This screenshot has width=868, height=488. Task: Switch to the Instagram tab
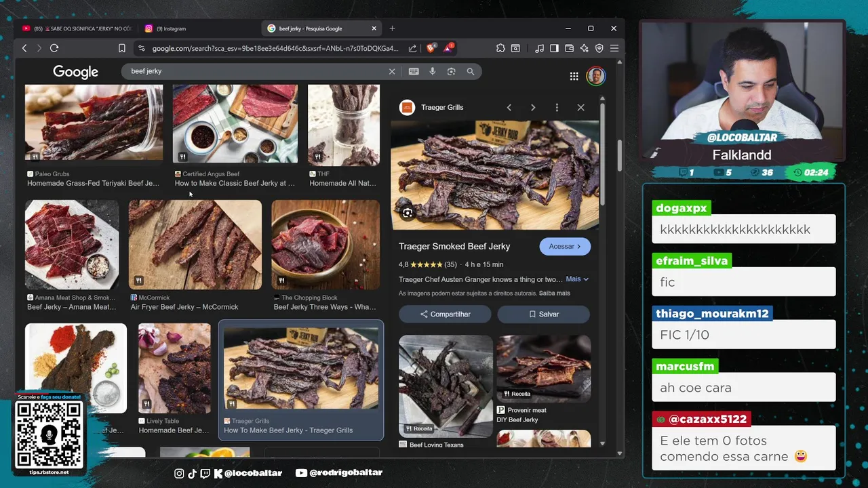click(171, 28)
